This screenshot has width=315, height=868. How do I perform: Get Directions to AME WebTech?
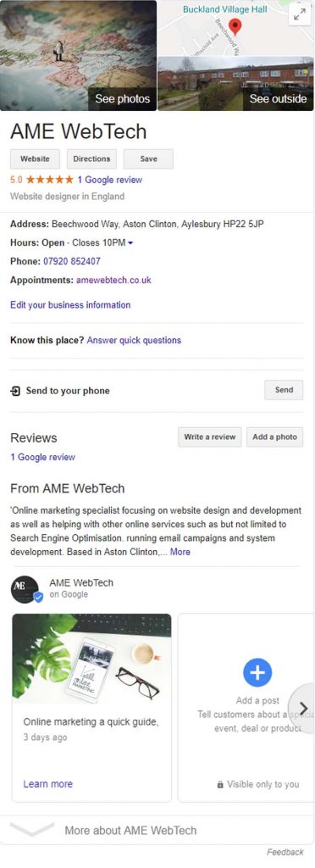[x=91, y=159]
